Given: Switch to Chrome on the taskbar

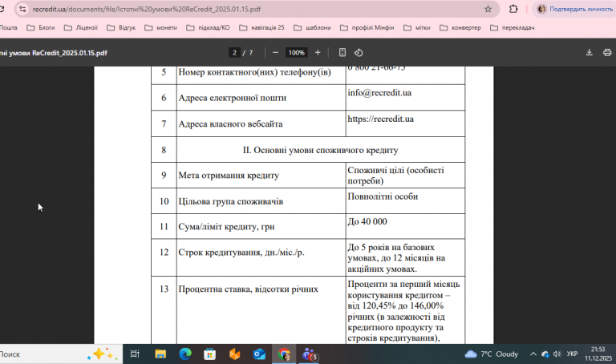Looking at the screenshot, I should pyautogui.click(x=284, y=354).
